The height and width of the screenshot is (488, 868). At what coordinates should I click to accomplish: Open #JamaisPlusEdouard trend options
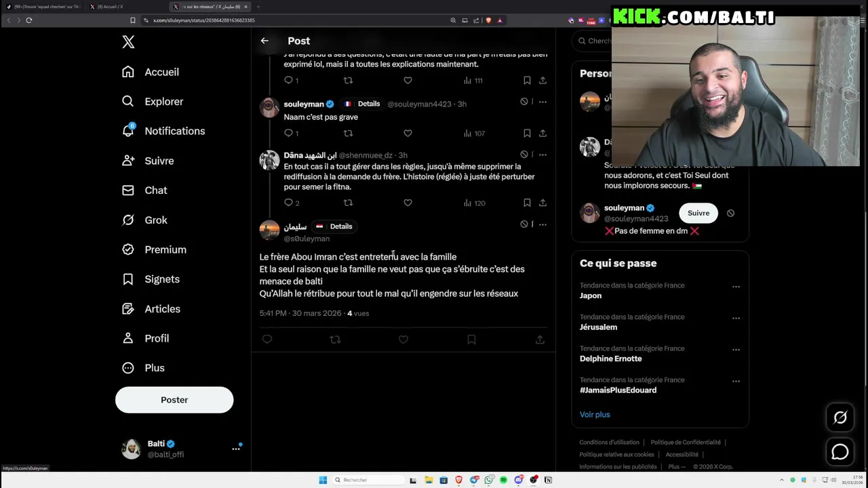point(736,381)
